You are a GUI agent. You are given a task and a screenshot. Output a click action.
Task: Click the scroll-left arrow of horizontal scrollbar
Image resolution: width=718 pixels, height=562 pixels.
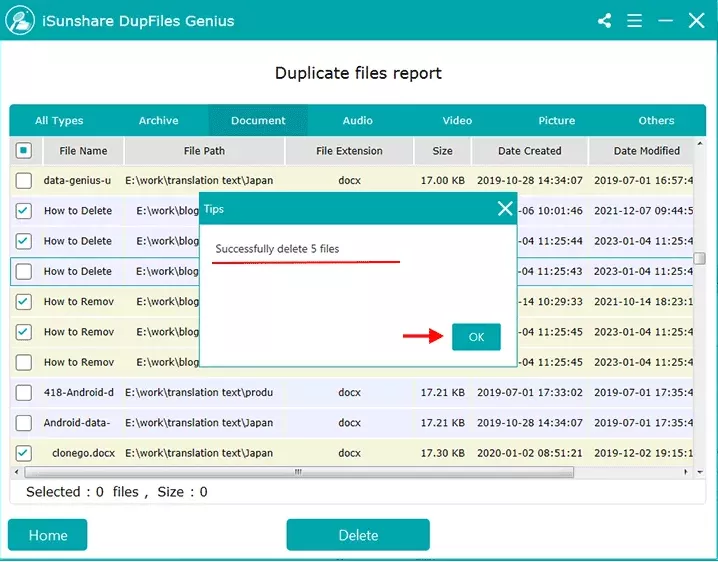click(17, 472)
